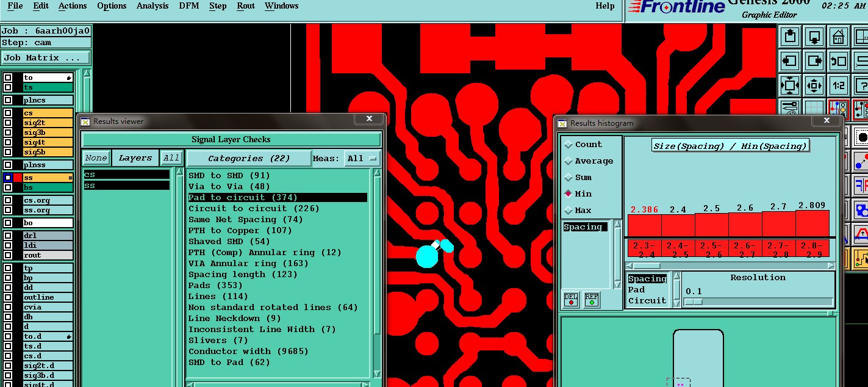Select 'cs' in Results viewer layer list
Viewport: 868px width, 387px height.
pyautogui.click(x=126, y=175)
